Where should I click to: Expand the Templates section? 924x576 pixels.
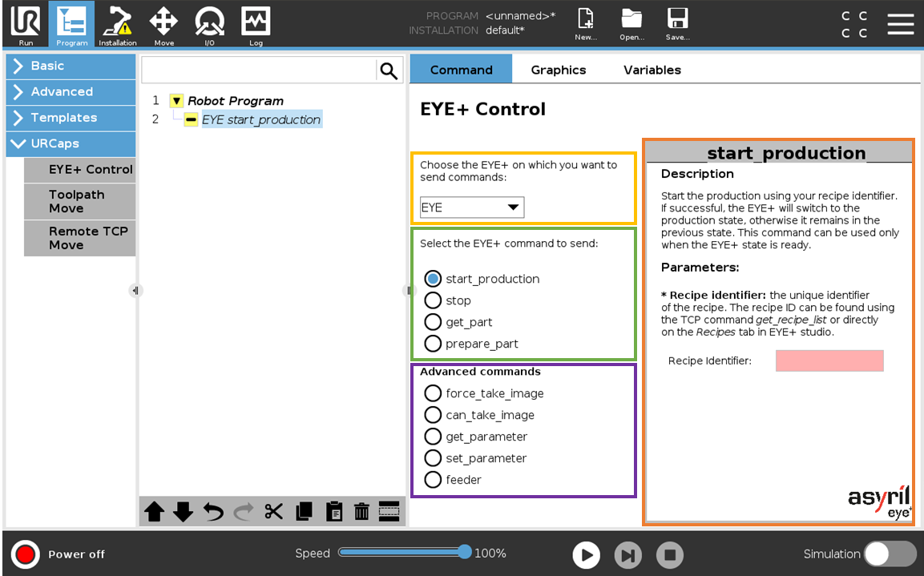click(x=71, y=118)
